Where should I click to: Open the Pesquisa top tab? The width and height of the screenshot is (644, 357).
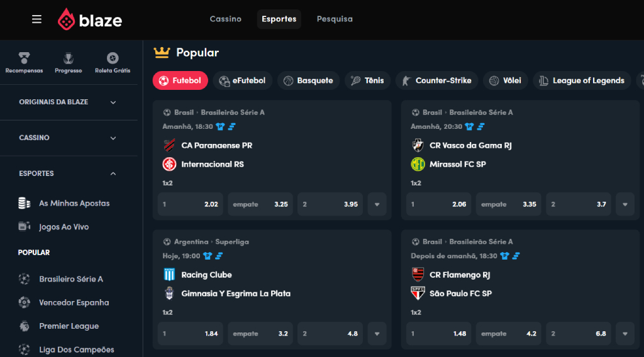[x=335, y=19]
